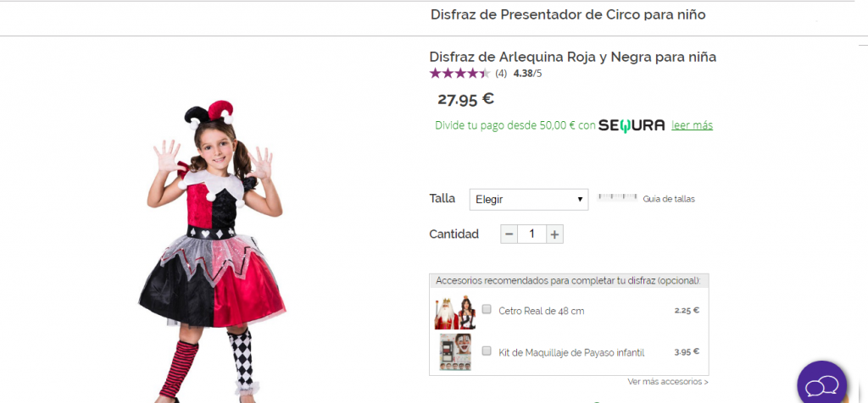Click the Disfraz de Presentador de Circo heading

pyautogui.click(x=568, y=14)
